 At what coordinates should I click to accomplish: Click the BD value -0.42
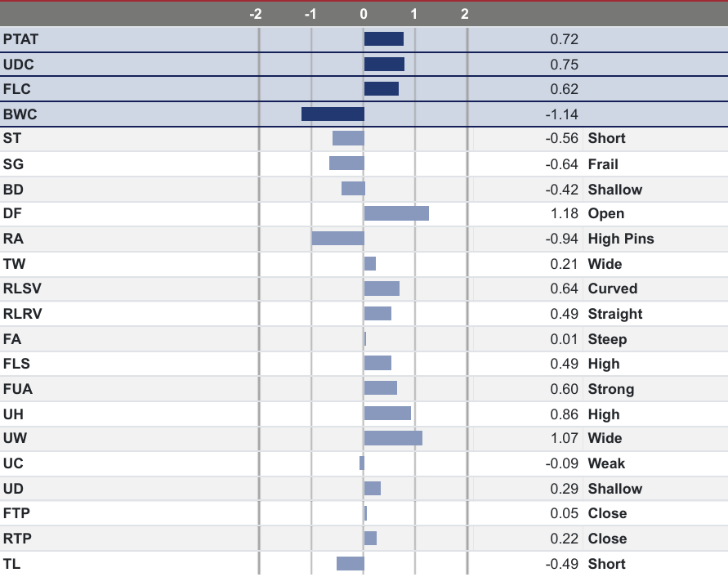pyautogui.click(x=561, y=190)
